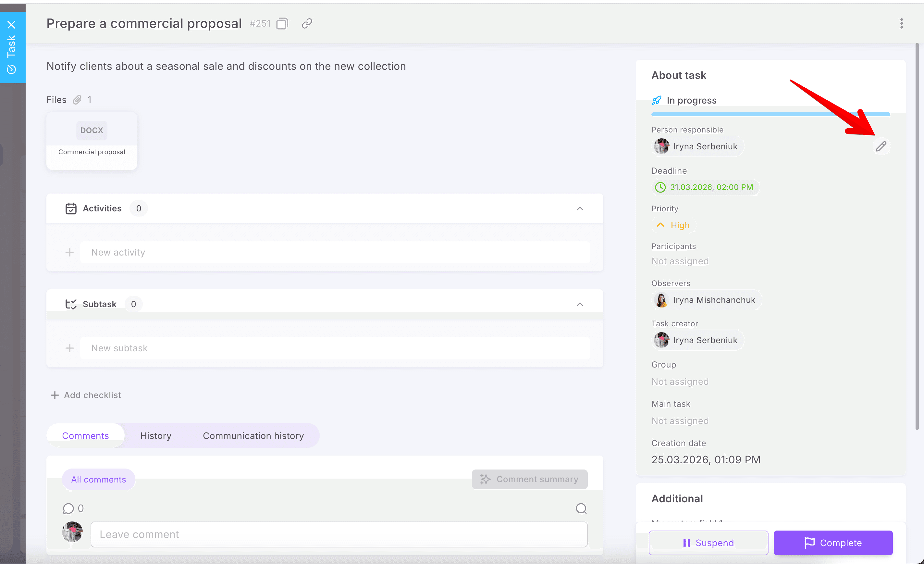The image size is (924, 564).
Task: Collapse the Subtask section chevron
Action: (580, 304)
